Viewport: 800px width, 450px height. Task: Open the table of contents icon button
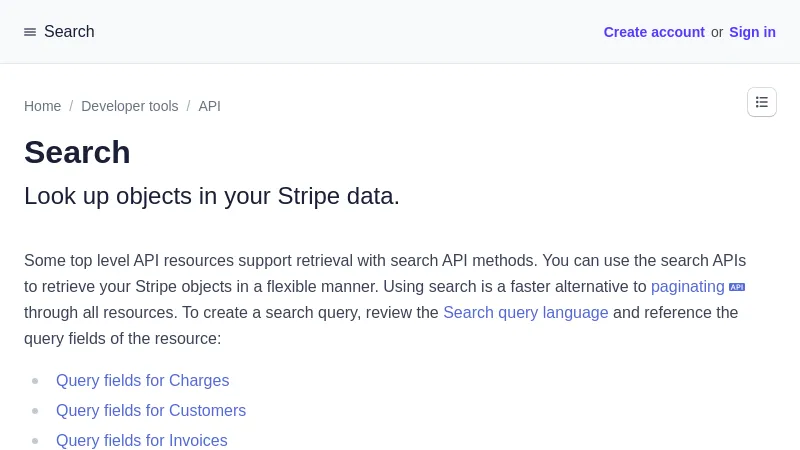[x=762, y=102]
